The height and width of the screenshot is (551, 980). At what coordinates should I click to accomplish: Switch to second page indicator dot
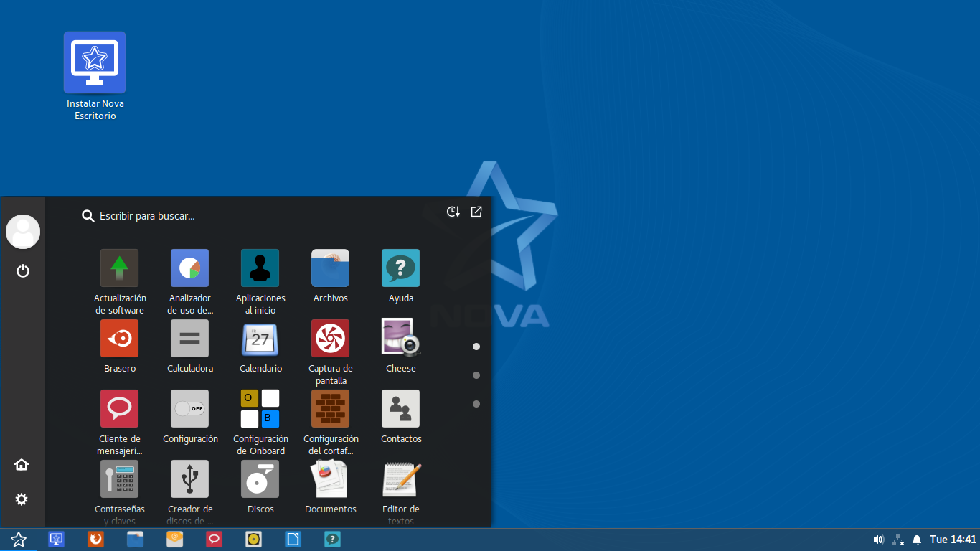tap(476, 375)
